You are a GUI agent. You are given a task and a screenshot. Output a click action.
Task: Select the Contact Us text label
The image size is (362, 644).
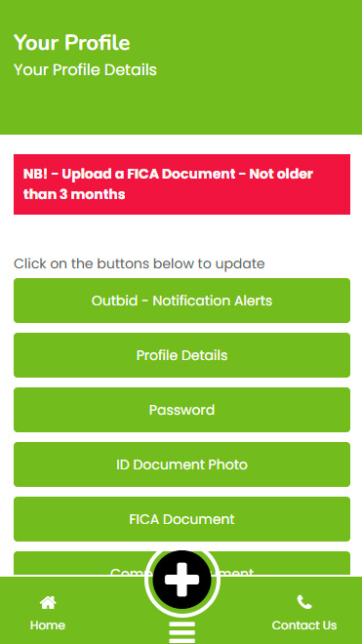[304, 625]
